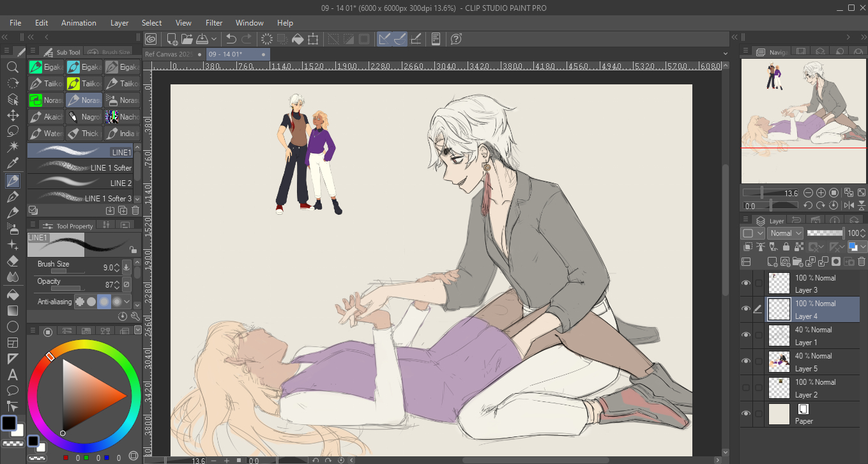
Task: Click the Undo arrow in the command bar
Action: 231,39
